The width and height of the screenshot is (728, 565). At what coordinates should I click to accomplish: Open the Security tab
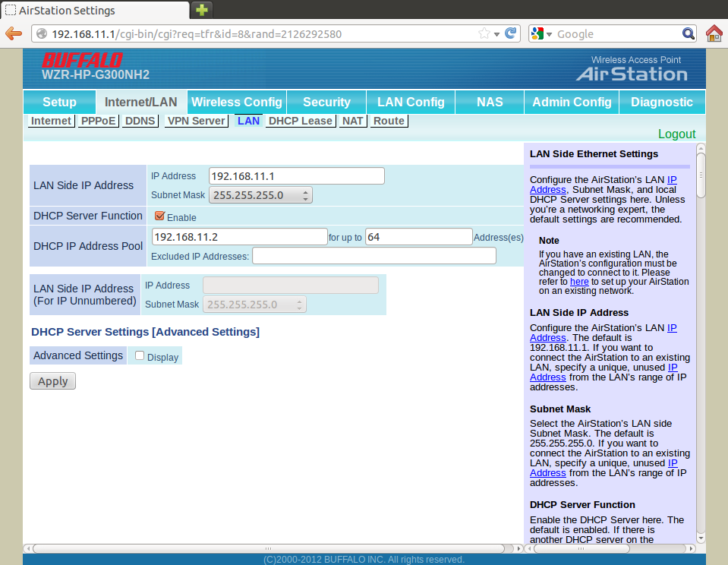pos(326,102)
